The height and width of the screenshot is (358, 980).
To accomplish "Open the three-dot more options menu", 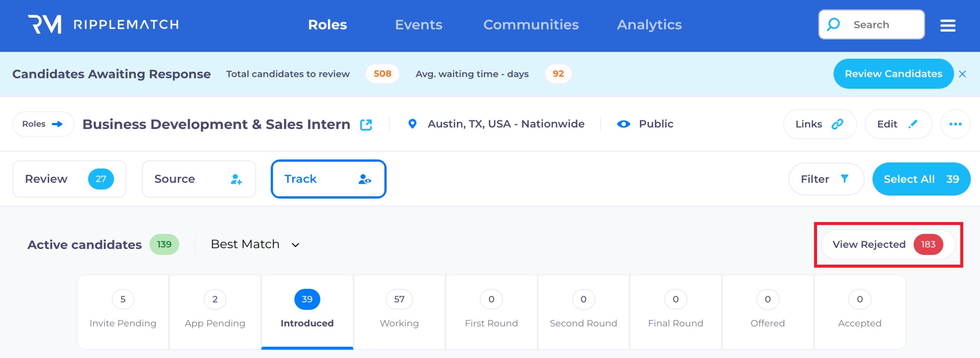I will 955,124.
